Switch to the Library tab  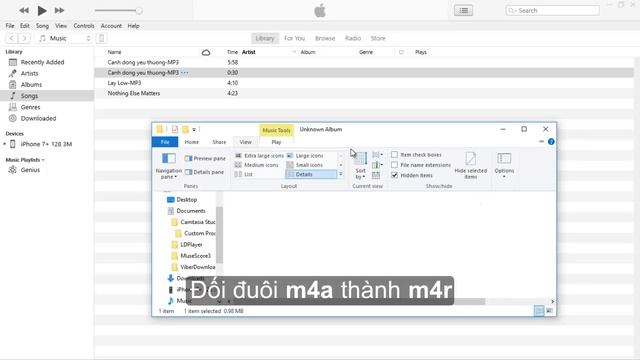click(x=265, y=38)
